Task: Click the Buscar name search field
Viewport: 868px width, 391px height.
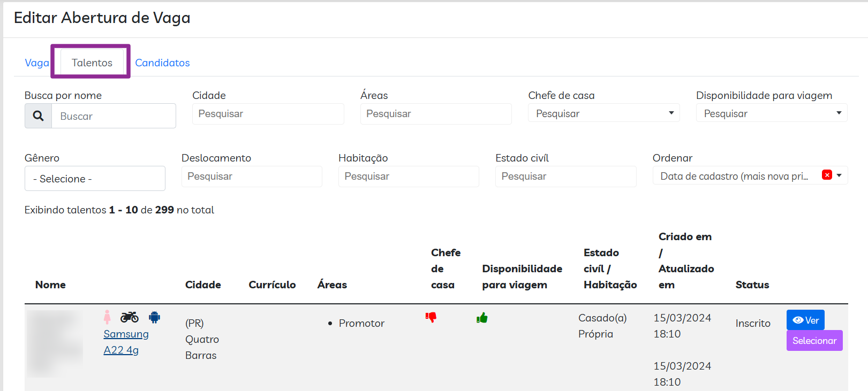Action: pyautogui.click(x=114, y=116)
